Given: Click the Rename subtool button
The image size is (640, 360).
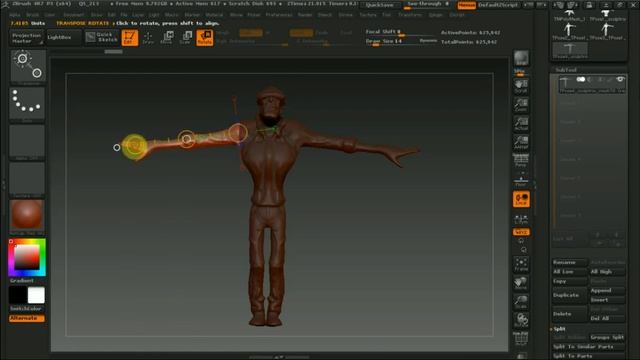Looking at the screenshot, I should 570,262.
